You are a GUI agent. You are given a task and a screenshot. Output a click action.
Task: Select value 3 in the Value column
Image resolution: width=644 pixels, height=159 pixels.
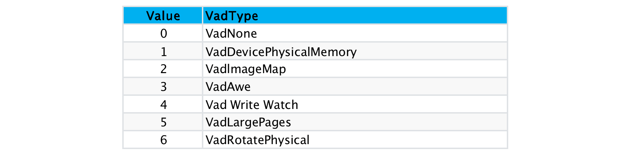point(163,87)
